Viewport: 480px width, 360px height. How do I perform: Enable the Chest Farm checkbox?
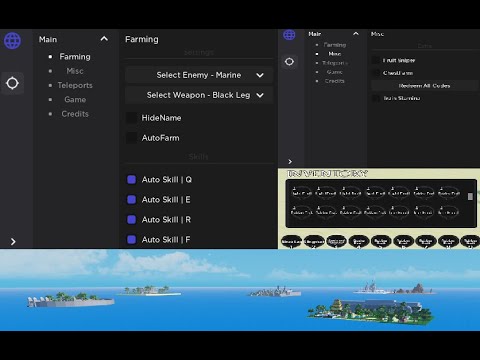(x=376, y=73)
